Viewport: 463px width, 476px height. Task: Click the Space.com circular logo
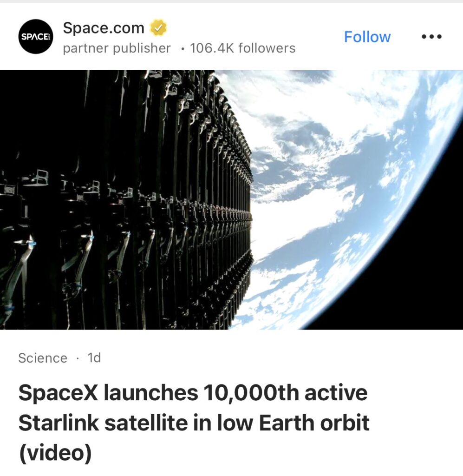pyautogui.click(x=36, y=37)
